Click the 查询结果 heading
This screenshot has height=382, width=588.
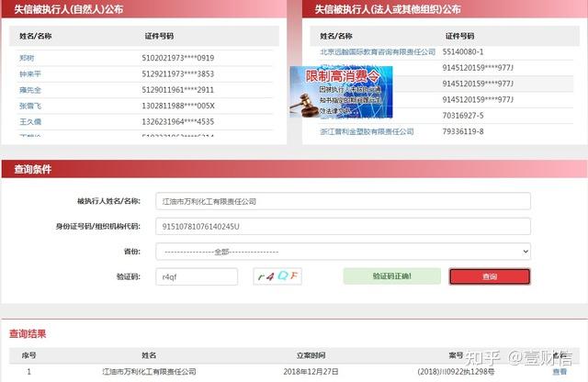tap(28, 333)
